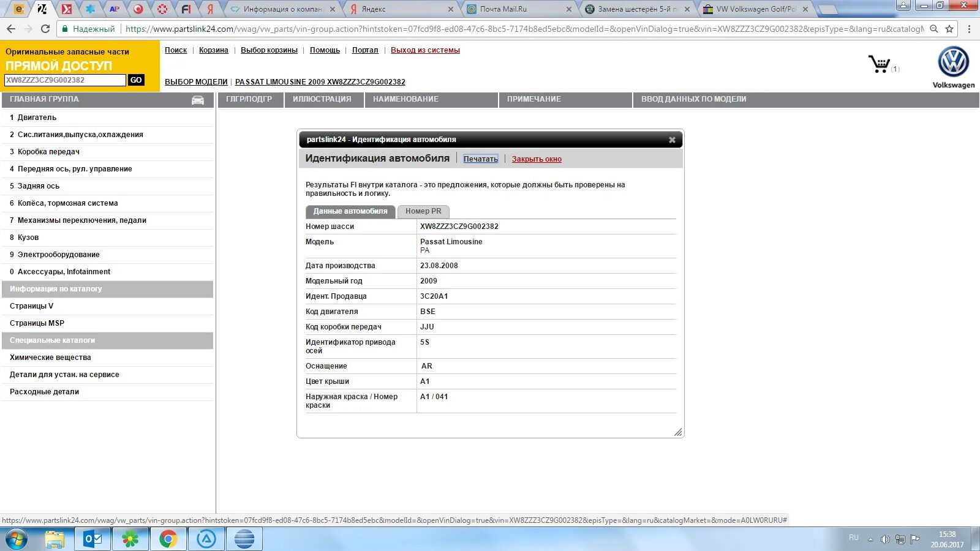Reload the page
The height and width of the screenshot is (551, 980).
pyautogui.click(x=45, y=29)
